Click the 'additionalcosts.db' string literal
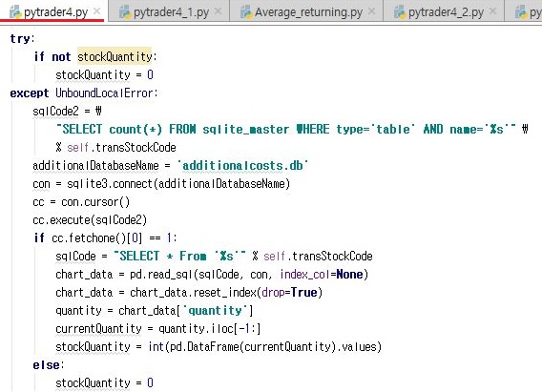Screen dimensions: 542x392 [x=243, y=165]
